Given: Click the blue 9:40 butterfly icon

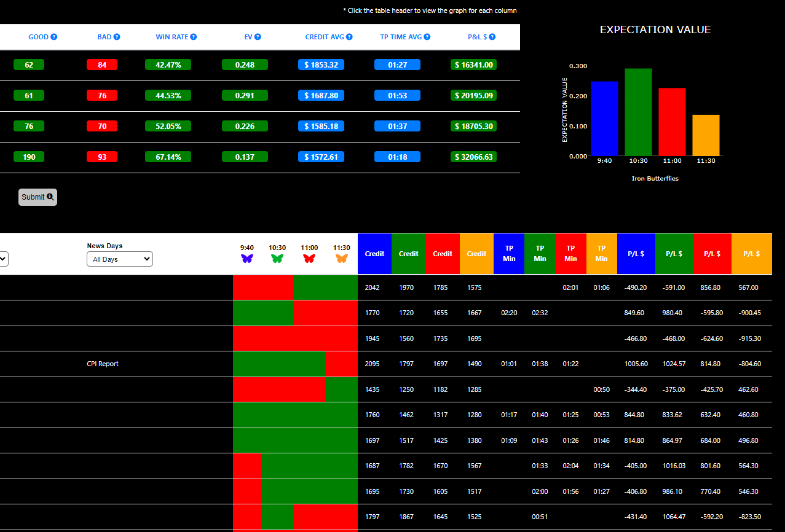Looking at the screenshot, I should 247,259.
